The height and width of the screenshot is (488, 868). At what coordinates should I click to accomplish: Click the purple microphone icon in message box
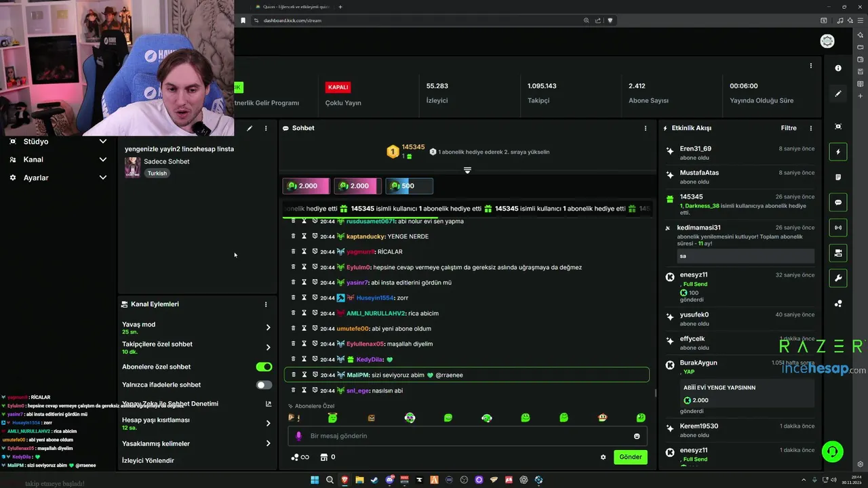298,436
